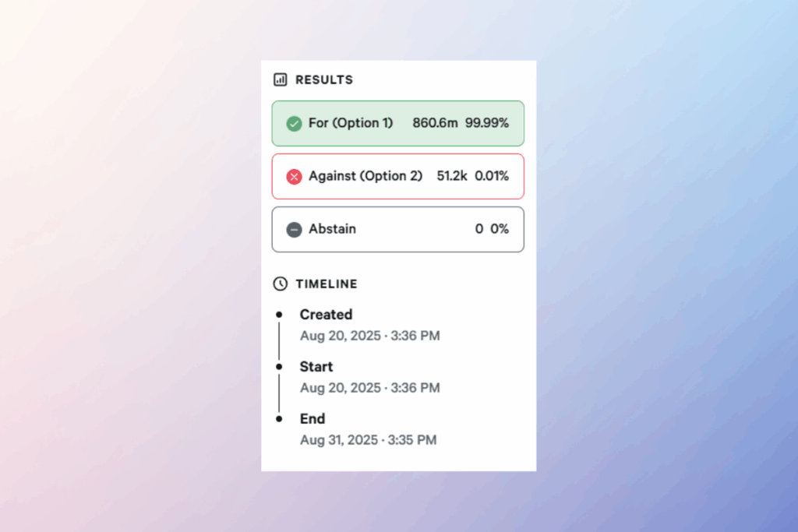Click the RESULTS section heading
This screenshot has height=532, width=798.
click(324, 79)
